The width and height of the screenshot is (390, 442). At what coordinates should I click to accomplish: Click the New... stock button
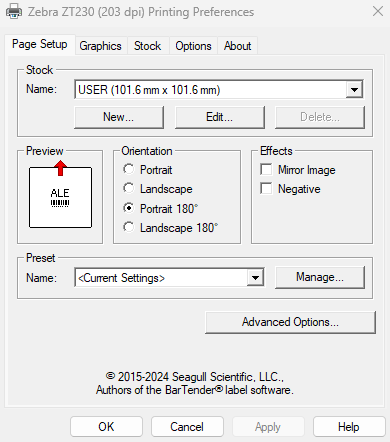(x=119, y=117)
